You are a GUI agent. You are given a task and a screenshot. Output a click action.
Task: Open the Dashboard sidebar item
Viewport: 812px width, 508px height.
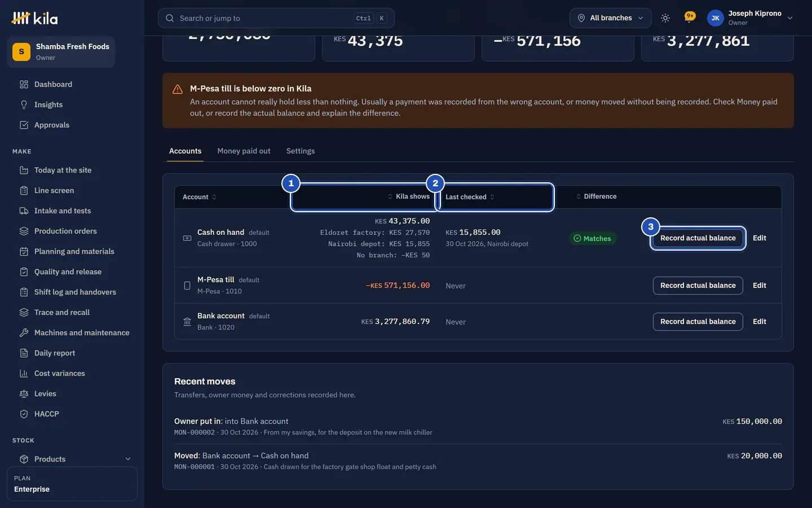[x=72, y=84]
